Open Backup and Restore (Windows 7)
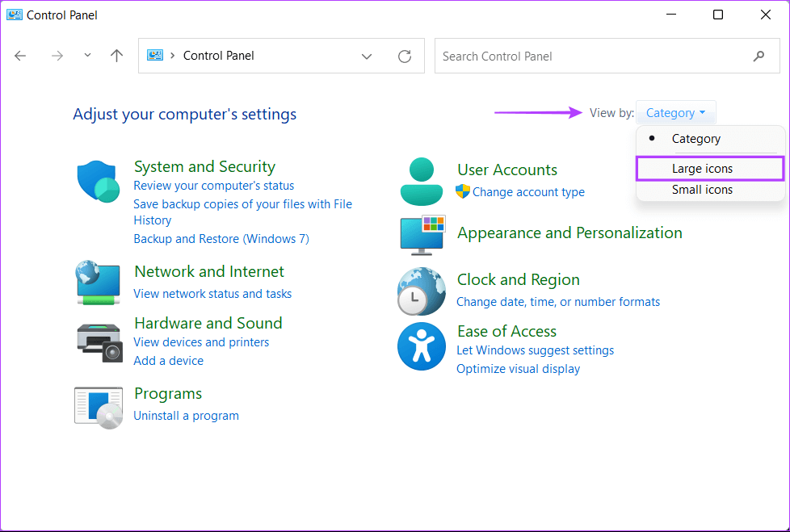 pyautogui.click(x=221, y=239)
